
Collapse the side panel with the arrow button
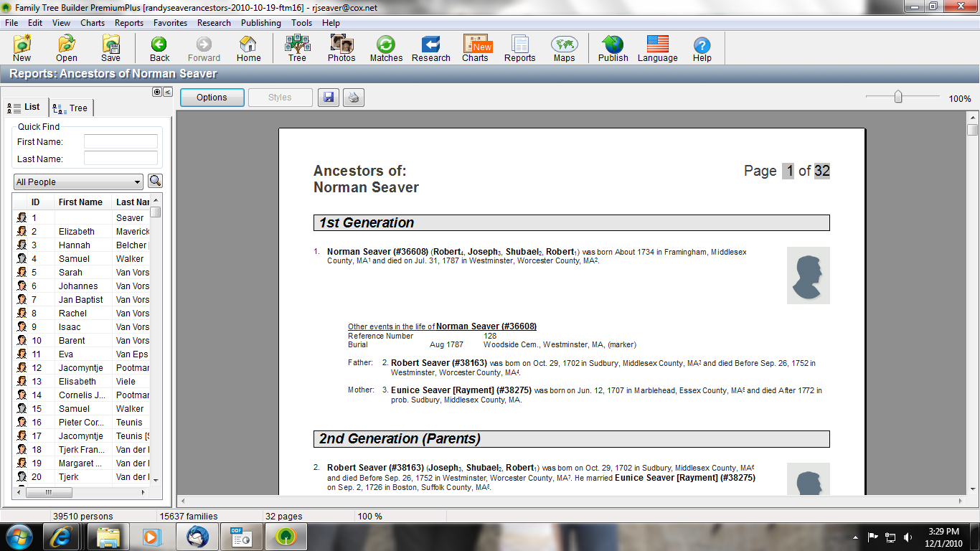168,92
